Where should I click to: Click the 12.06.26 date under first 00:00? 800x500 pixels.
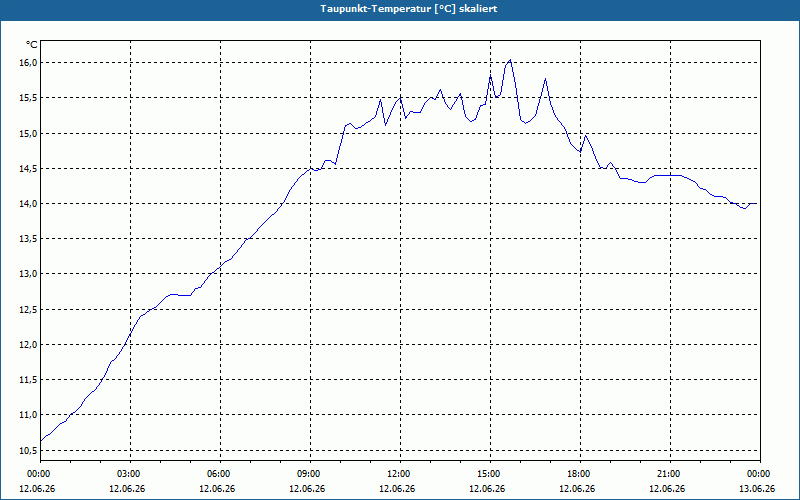pos(37,489)
